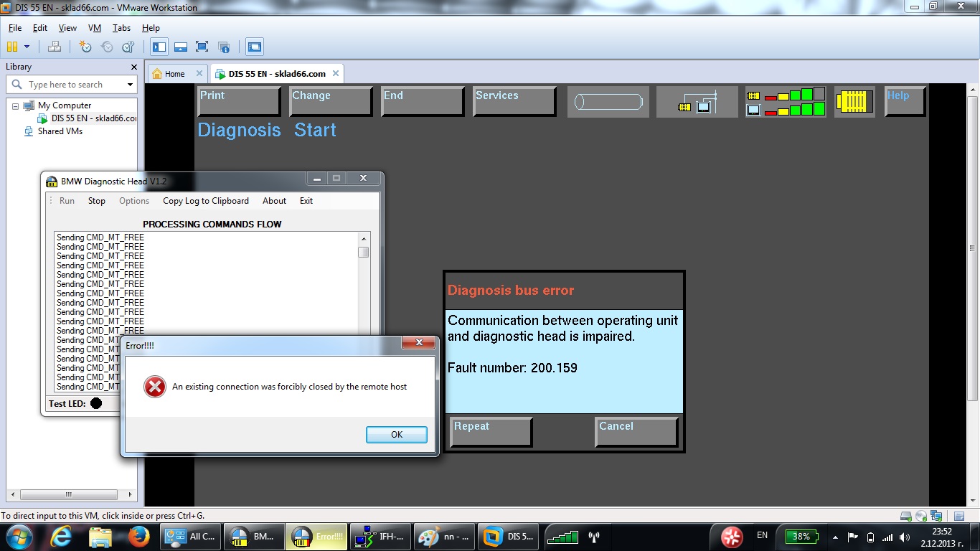Open the Tabs menu
This screenshot has height=551, width=980.
point(122,28)
